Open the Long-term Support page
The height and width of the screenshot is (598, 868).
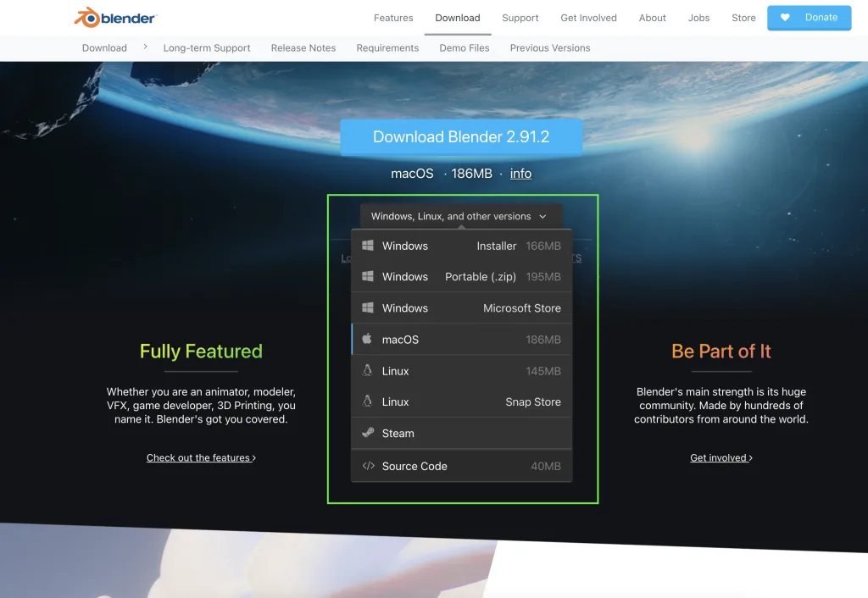coord(207,48)
